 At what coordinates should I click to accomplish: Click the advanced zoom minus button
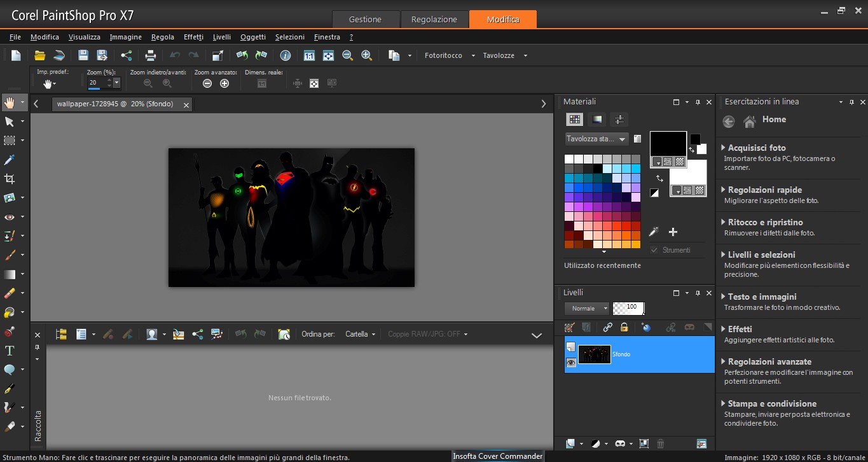pos(207,83)
